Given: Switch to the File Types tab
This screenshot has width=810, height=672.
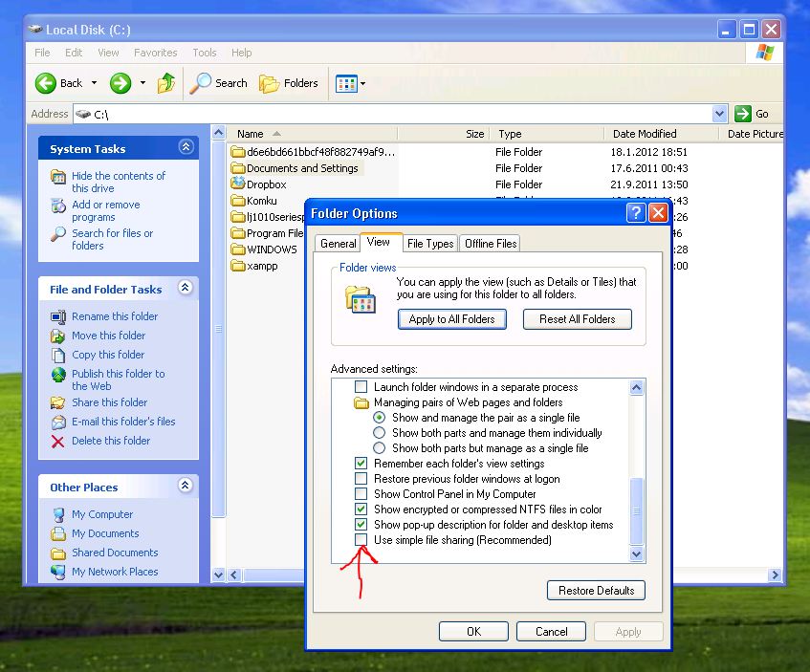Looking at the screenshot, I should (430, 244).
